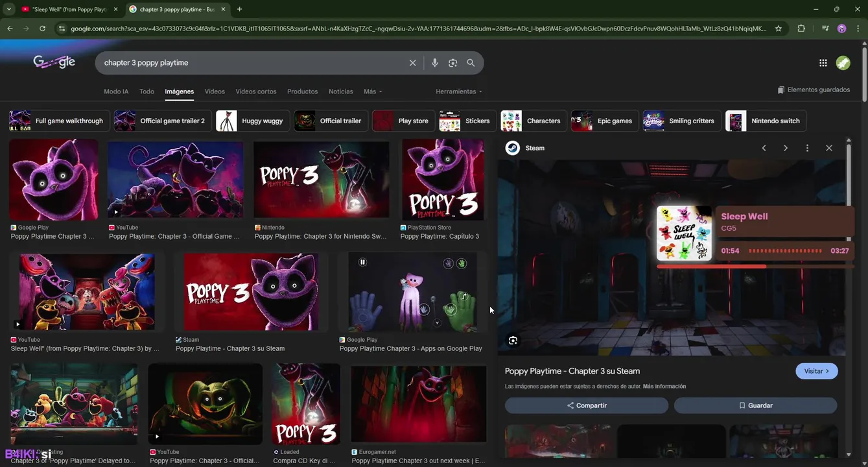The width and height of the screenshot is (868, 467).
Task: Open the Google apps grid
Action: [x=823, y=63]
